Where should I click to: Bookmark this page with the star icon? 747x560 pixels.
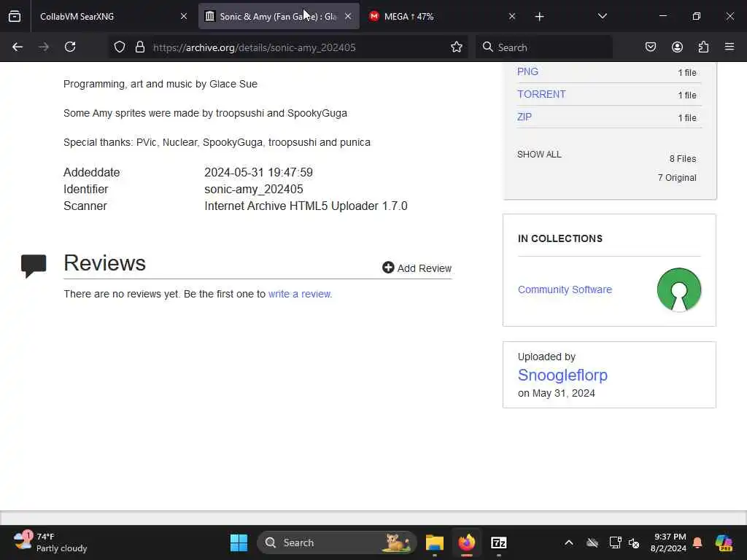point(457,47)
